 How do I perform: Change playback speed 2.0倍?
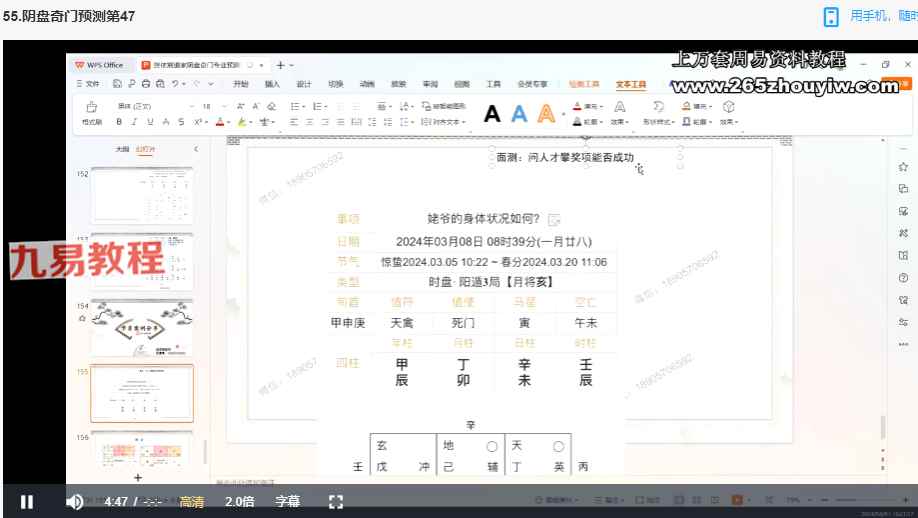click(x=239, y=502)
